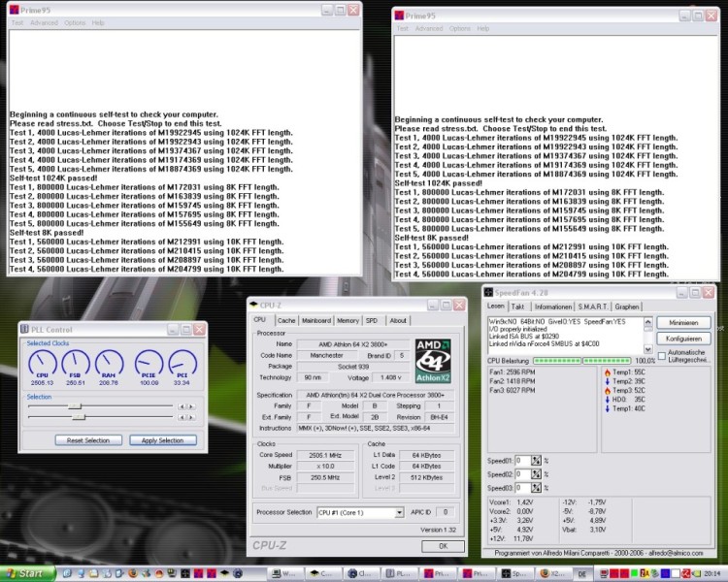Click the right arrow of the lower PLL slider
Image resolution: width=728 pixels, height=582 pixels.
(x=191, y=418)
